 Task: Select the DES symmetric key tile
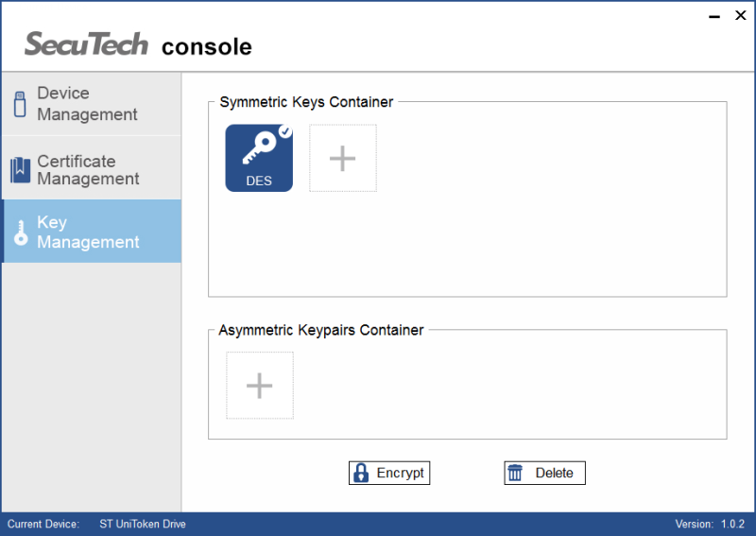click(x=259, y=158)
